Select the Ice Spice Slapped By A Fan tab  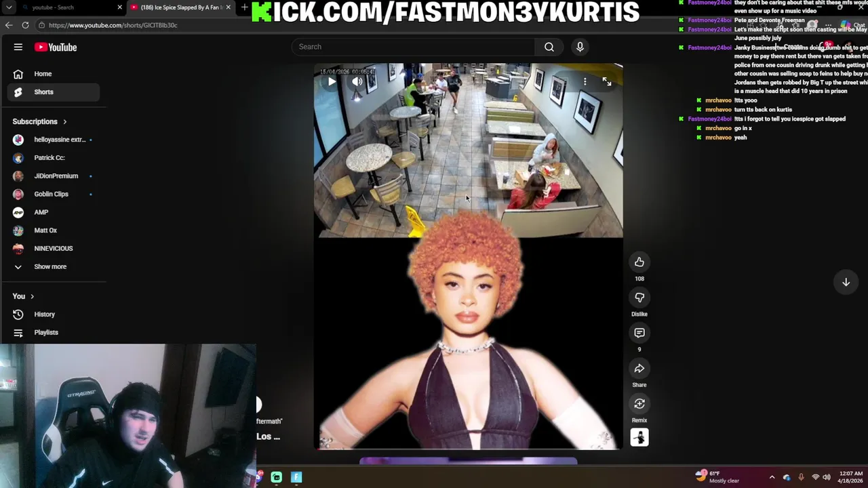[181, 7]
